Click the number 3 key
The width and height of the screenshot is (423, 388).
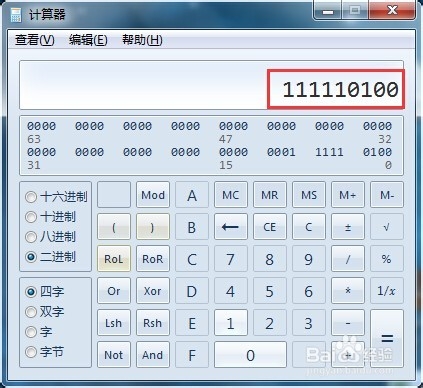pos(309,323)
